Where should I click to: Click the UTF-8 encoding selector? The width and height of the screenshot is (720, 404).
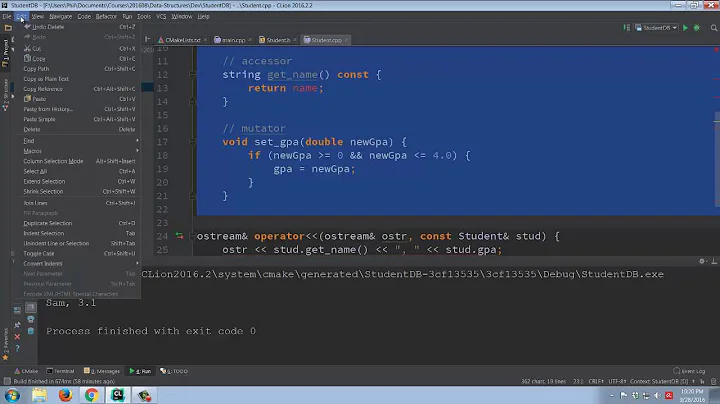click(617, 381)
